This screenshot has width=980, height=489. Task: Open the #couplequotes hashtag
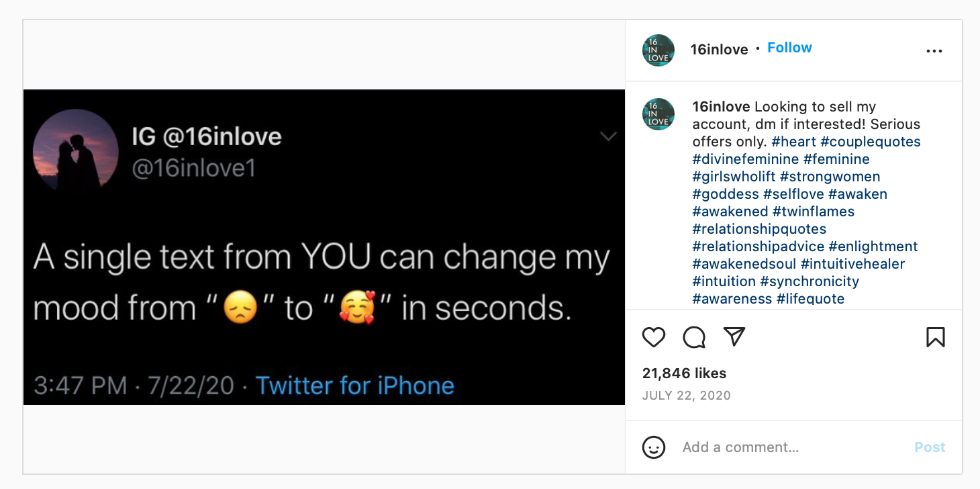coord(871,142)
